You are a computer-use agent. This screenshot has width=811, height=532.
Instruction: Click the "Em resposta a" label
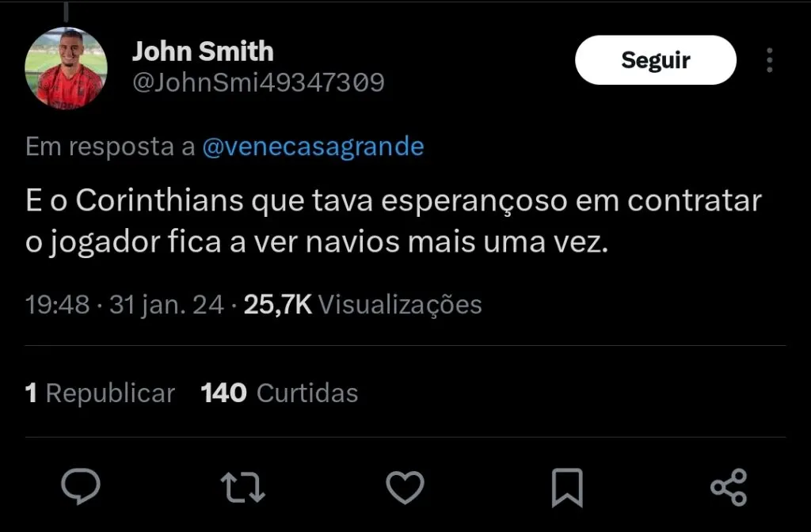[111, 146]
